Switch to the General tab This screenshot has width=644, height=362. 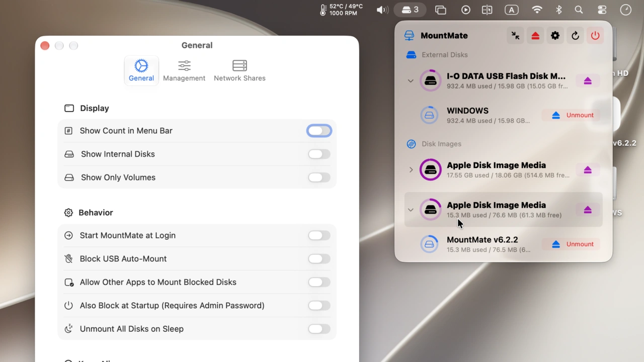[141, 70]
